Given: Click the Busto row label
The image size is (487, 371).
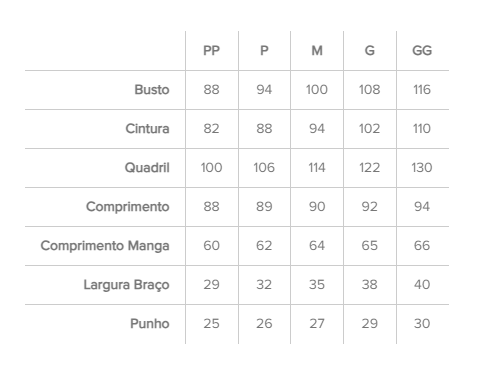Looking at the screenshot, I should pyautogui.click(x=152, y=90).
